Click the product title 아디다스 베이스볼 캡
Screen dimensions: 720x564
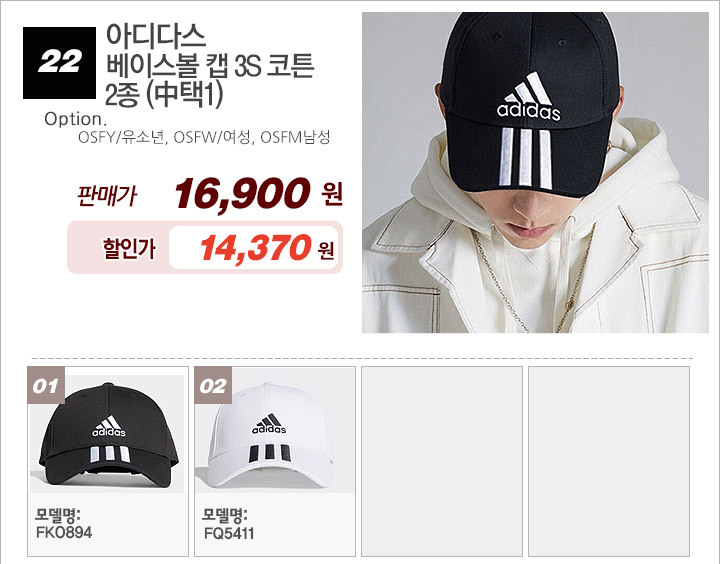[x=210, y=65]
